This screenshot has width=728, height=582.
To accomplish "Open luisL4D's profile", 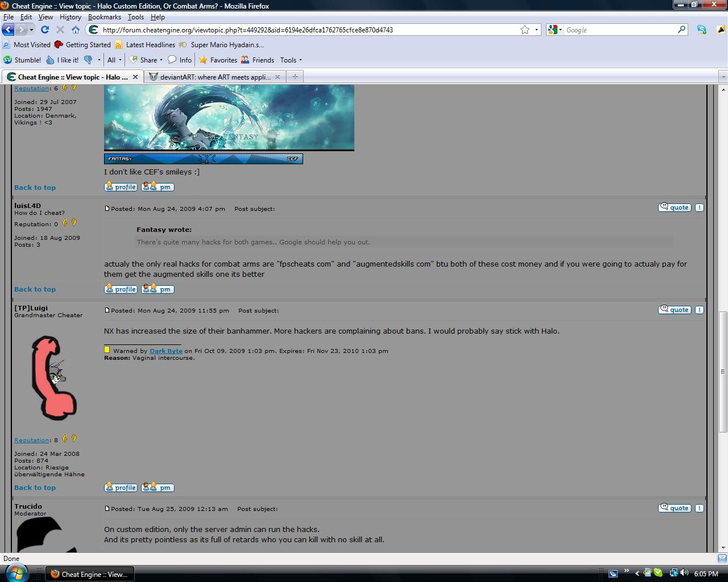I will click(x=121, y=289).
